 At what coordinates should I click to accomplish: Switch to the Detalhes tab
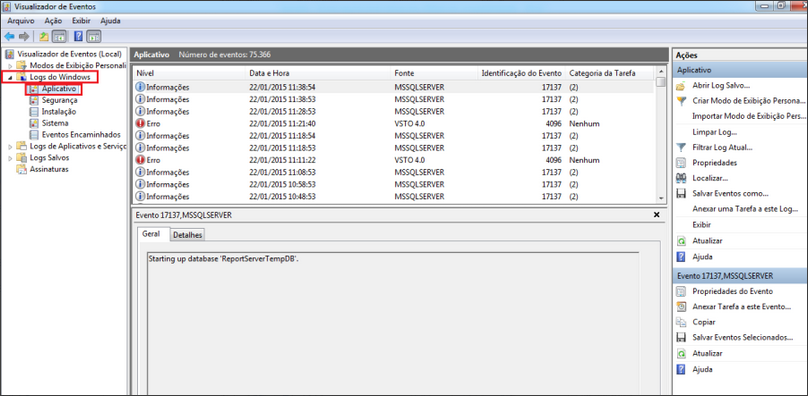coord(188,235)
